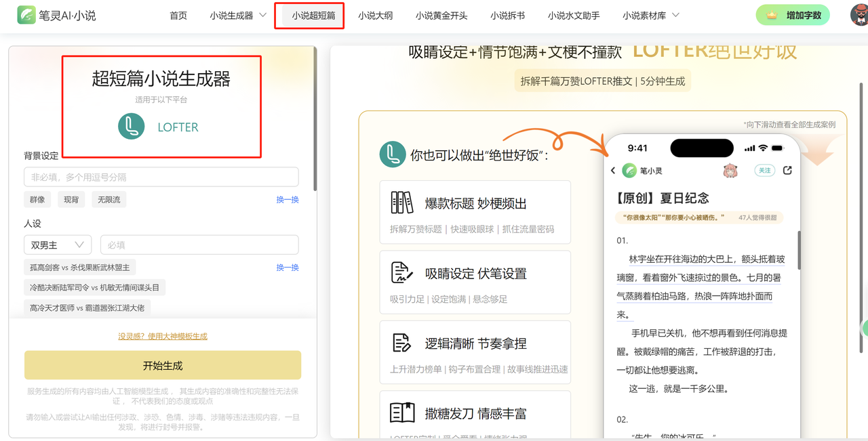Click the 开始生成 button

(163, 365)
